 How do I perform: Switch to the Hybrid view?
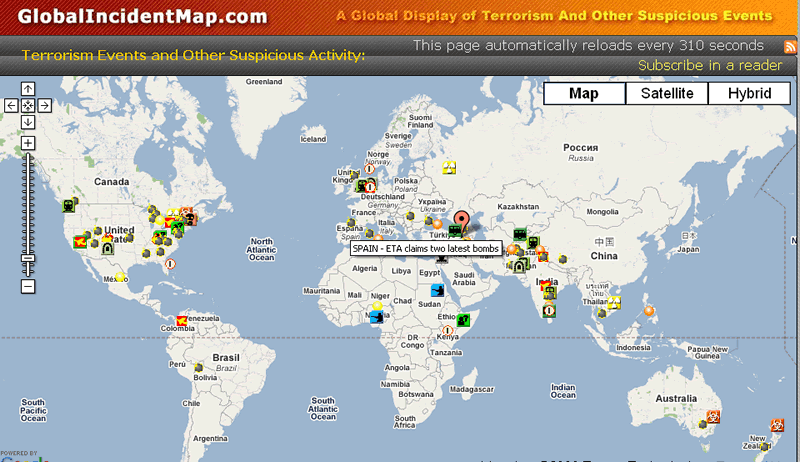coord(749,93)
